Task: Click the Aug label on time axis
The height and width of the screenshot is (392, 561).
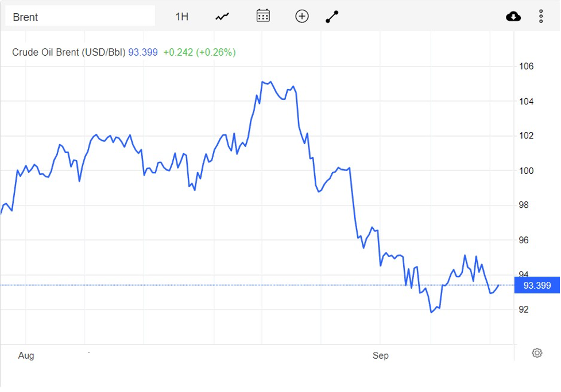Action: [x=26, y=356]
